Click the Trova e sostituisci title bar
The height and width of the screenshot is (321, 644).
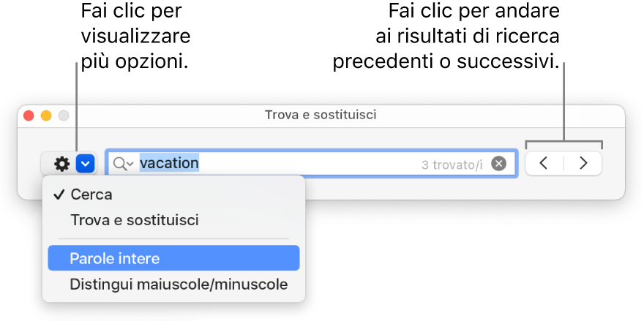coord(321,116)
